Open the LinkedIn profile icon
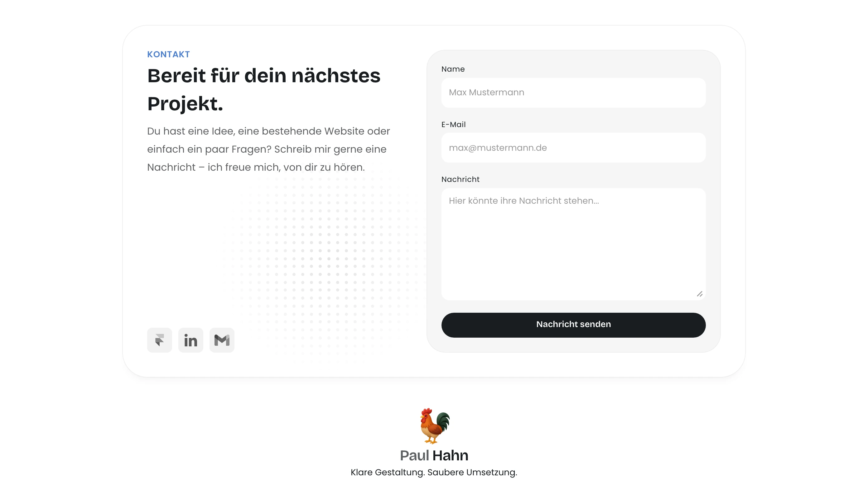The height and width of the screenshot is (494, 868). pyautogui.click(x=190, y=340)
